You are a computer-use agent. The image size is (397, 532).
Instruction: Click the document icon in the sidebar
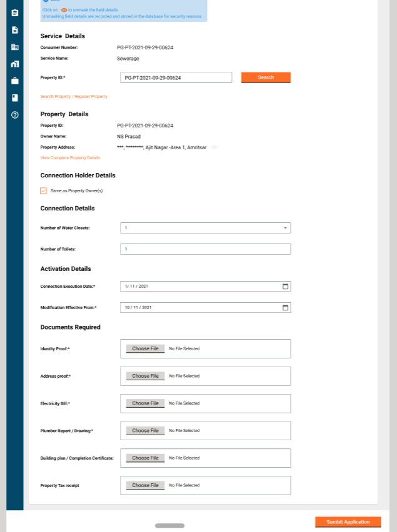(15, 30)
